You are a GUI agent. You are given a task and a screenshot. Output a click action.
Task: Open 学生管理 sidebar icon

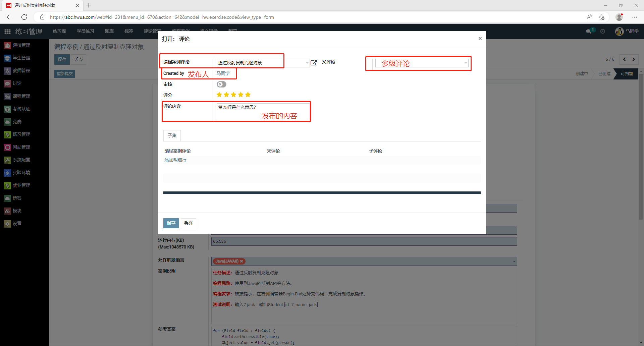7,58
